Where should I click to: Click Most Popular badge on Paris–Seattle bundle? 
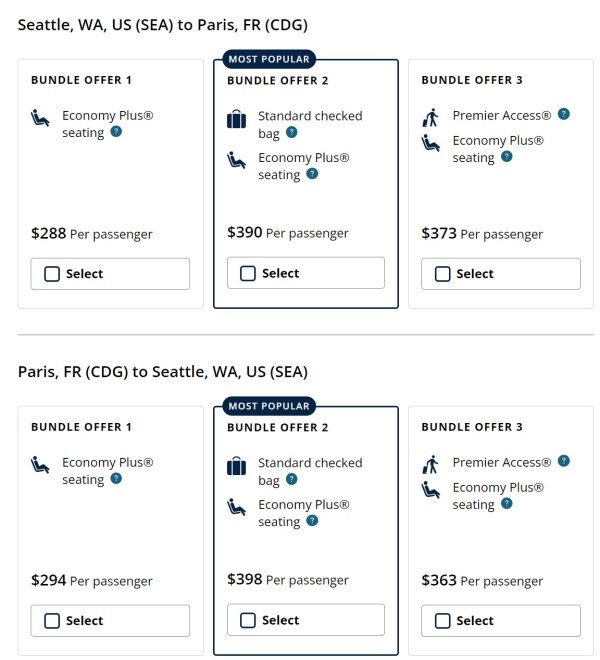click(270, 406)
